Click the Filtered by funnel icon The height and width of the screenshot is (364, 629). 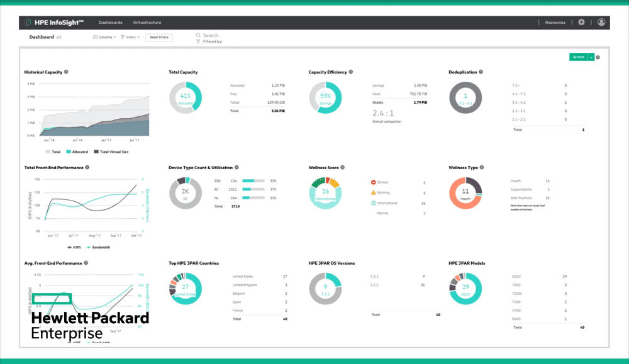198,41
